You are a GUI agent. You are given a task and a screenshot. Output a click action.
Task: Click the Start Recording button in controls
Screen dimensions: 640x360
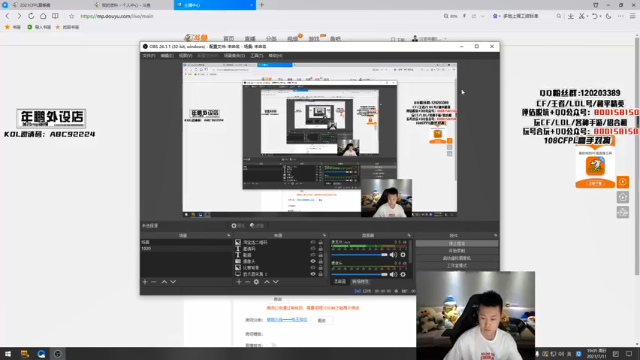(457, 251)
